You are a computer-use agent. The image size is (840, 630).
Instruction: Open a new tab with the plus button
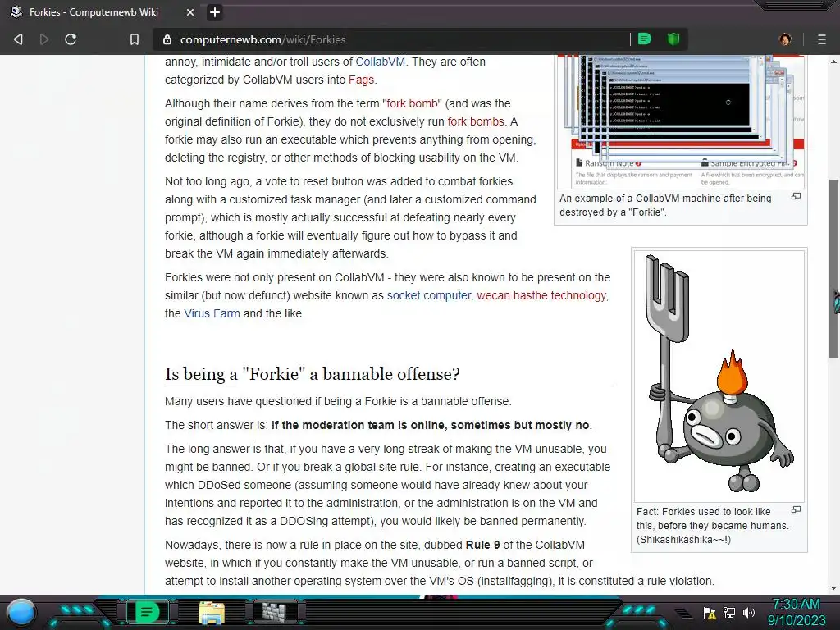[x=215, y=11]
